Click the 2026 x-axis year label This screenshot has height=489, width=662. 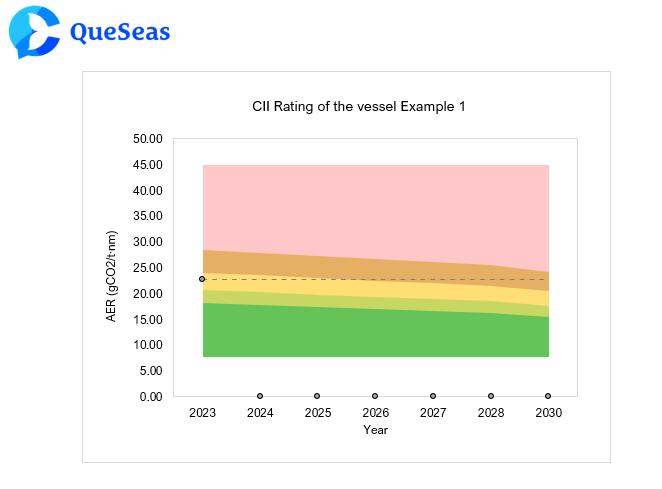(x=375, y=413)
